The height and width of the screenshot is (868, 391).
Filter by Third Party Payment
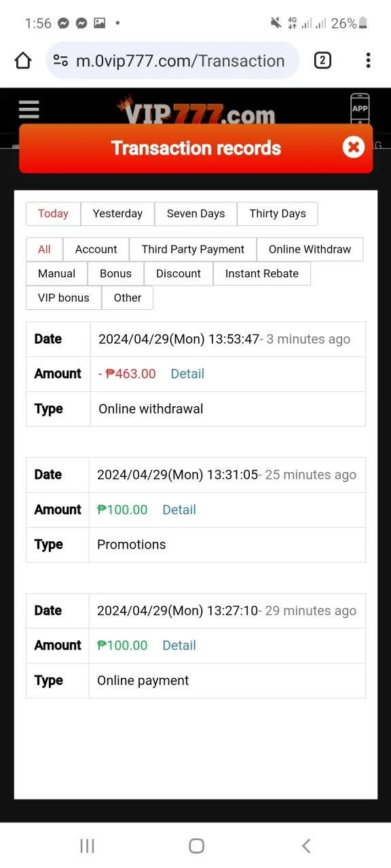tap(193, 250)
